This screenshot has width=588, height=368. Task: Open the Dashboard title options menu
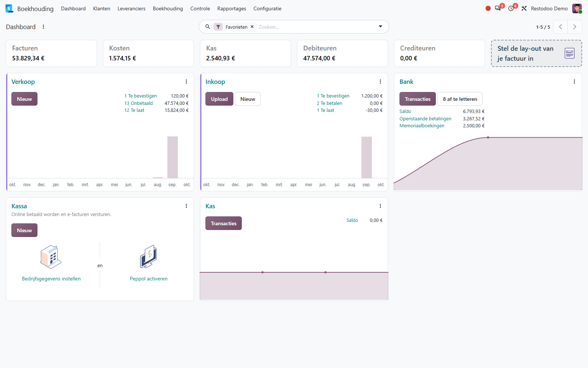(x=43, y=27)
